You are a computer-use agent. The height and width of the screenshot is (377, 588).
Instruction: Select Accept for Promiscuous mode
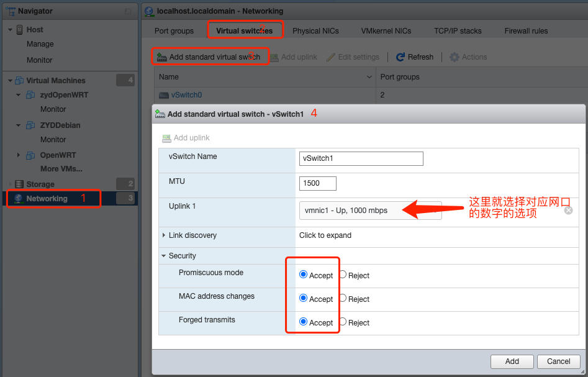304,275
